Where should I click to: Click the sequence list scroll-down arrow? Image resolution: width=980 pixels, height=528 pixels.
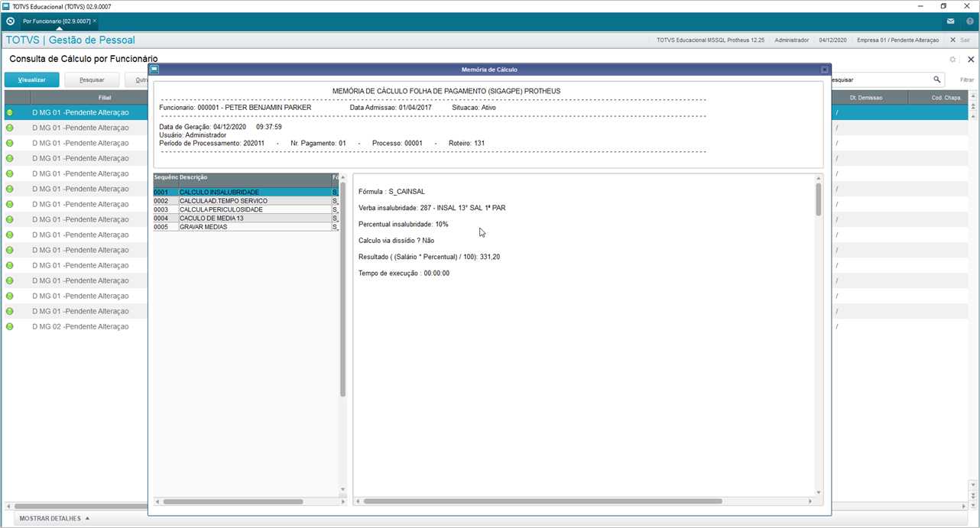[342, 491]
